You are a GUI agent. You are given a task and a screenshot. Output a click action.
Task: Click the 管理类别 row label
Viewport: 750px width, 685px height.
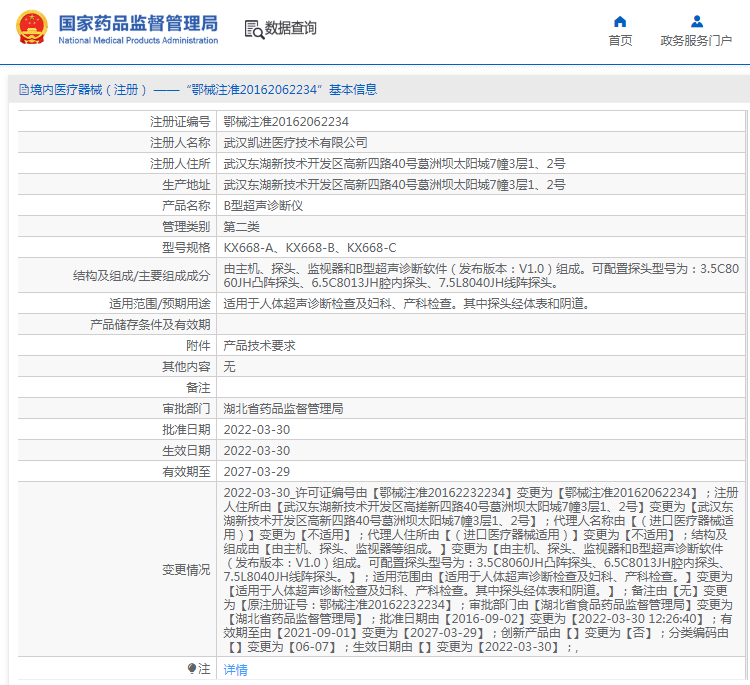point(186,227)
